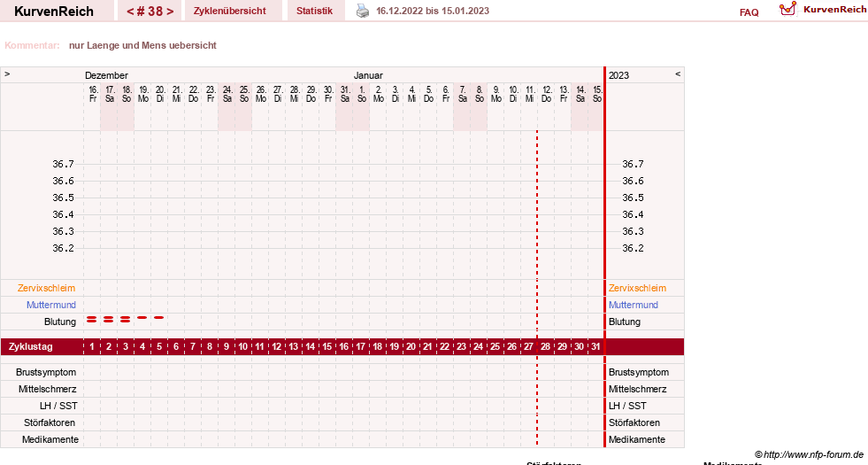Click the left LH / SST row label
Image resolution: width=868 pixels, height=465 pixels.
point(58,406)
